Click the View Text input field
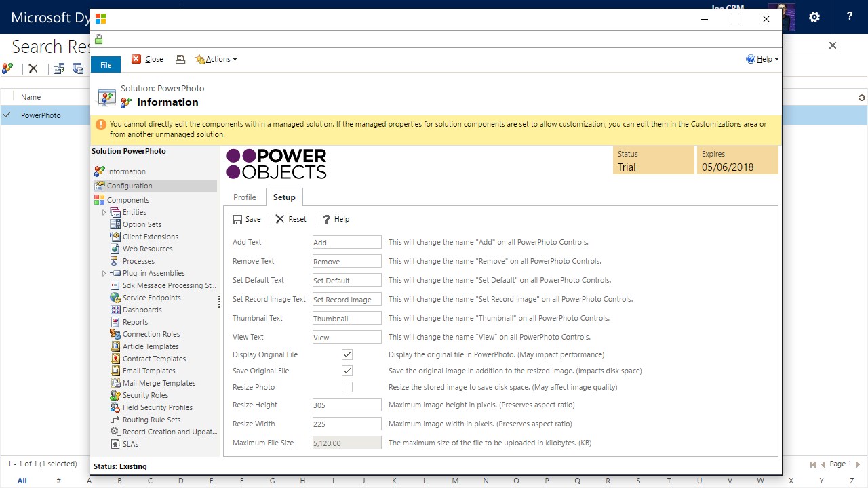The image size is (868, 488). point(347,337)
